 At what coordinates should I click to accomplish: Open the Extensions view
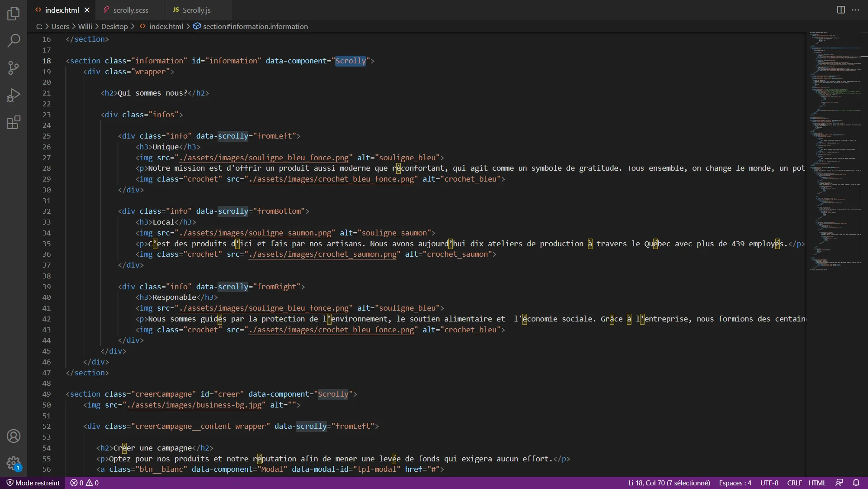[x=14, y=122]
